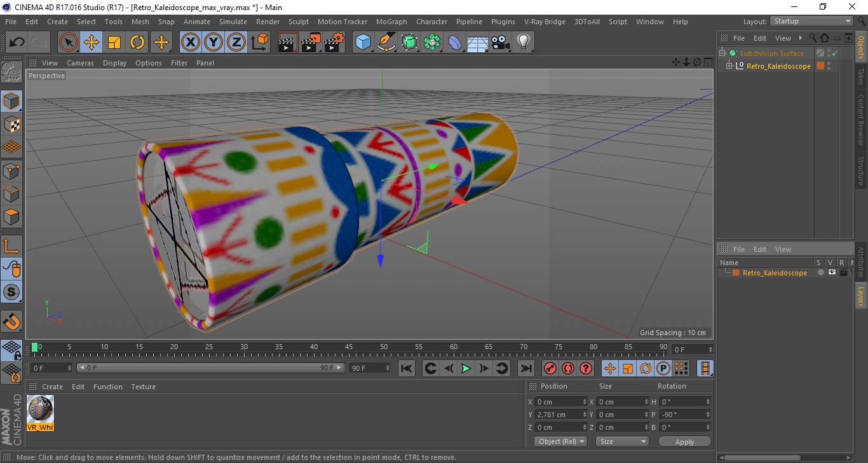The width and height of the screenshot is (868, 463).
Task: Toggle viewport solo S icon
Action: tap(11, 293)
